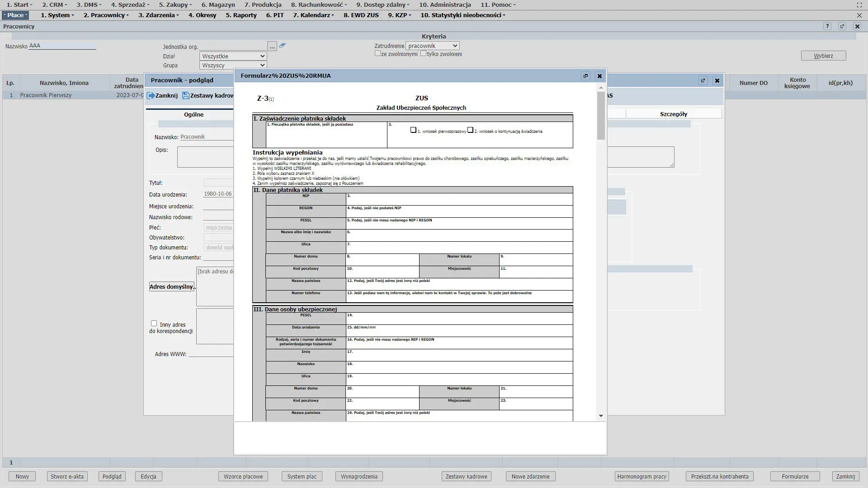Check the tylko zwolnieni checkbox

tap(423, 53)
